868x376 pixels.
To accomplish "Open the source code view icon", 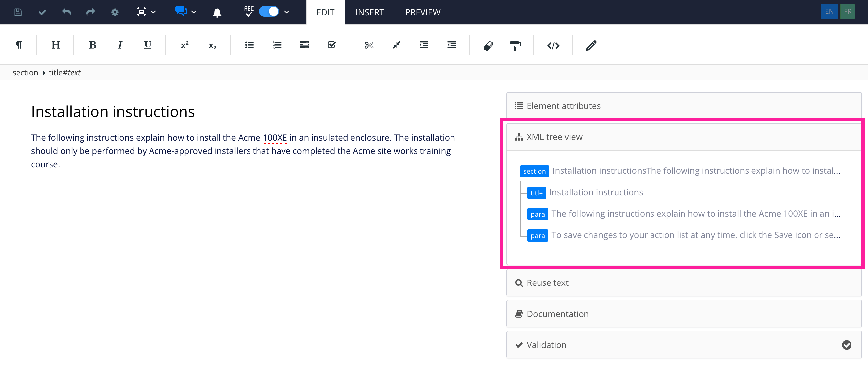I will pos(553,45).
